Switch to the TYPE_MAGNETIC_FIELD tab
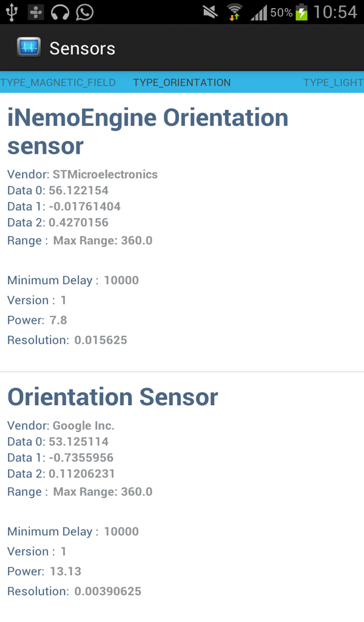Image resolution: width=364 pixels, height=622 pixels. (58, 83)
